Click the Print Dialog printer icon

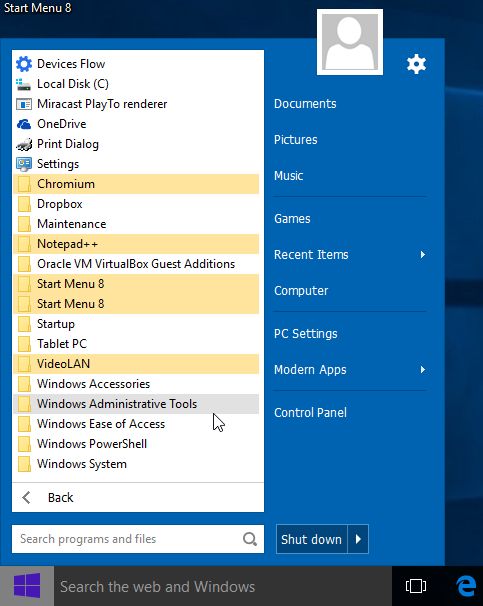click(x=24, y=144)
